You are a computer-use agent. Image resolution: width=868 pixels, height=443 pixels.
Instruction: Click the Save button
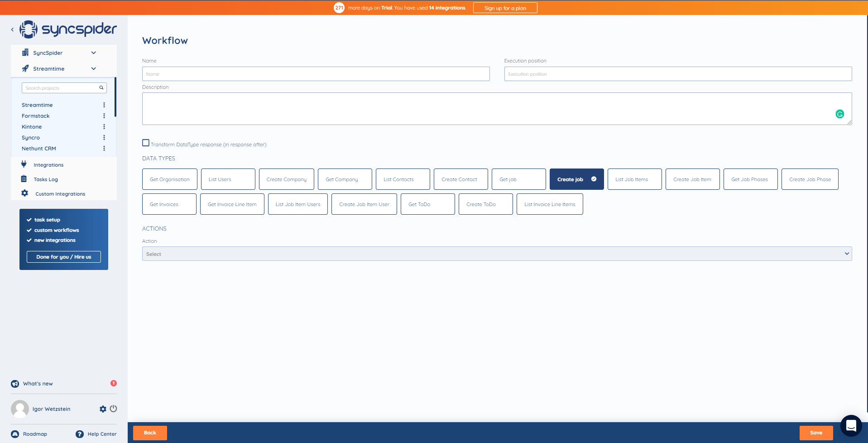tap(816, 433)
